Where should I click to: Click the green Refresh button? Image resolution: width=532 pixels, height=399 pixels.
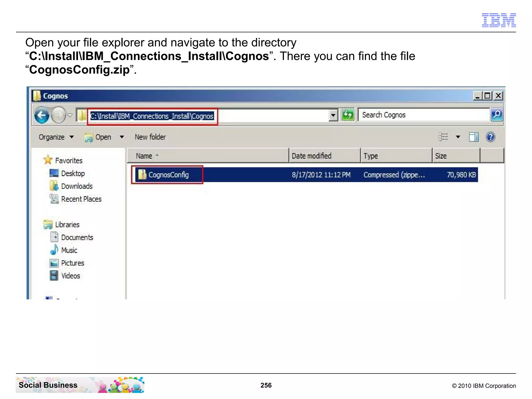pyautogui.click(x=348, y=115)
